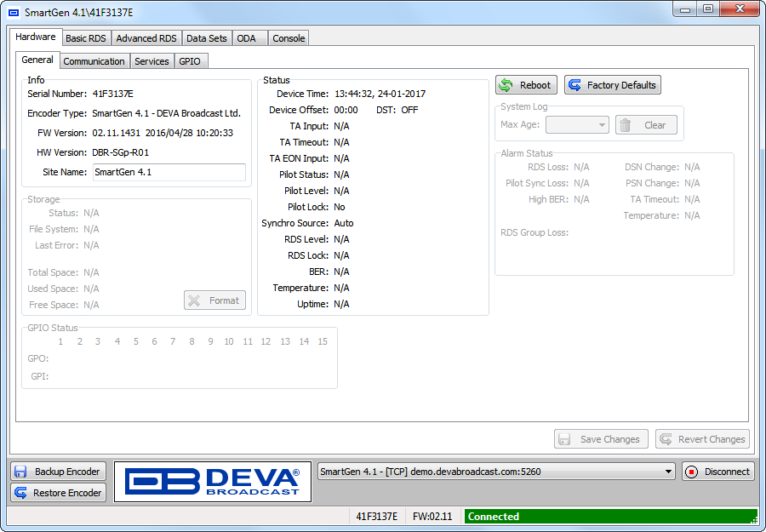
Task: Click the Site Name input field
Action: [169, 172]
